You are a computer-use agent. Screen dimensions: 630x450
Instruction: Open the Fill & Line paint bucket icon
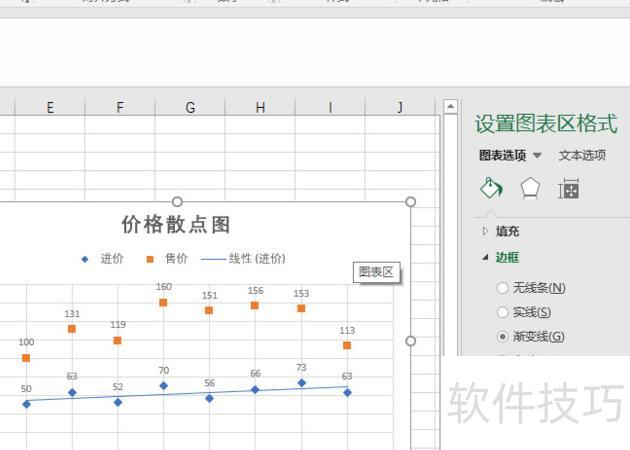[491, 189]
